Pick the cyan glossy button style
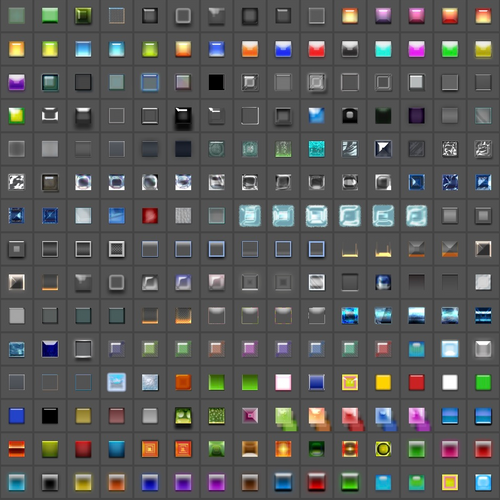This screenshot has width=500, height=500. [383, 49]
